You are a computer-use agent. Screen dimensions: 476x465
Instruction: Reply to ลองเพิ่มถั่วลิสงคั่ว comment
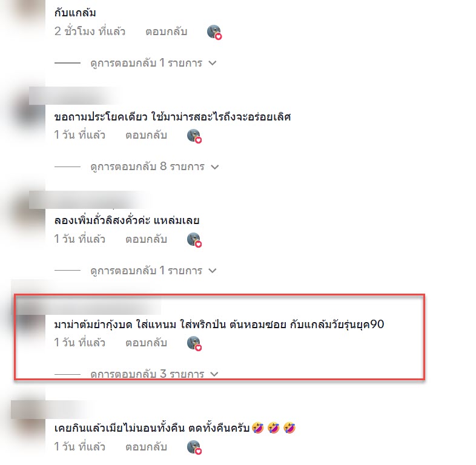pos(146,240)
